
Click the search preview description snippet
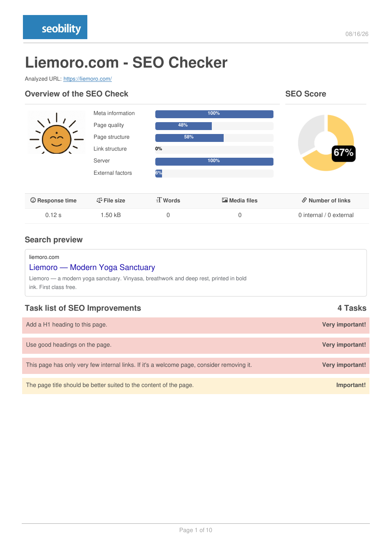pyautogui.click(x=138, y=283)
